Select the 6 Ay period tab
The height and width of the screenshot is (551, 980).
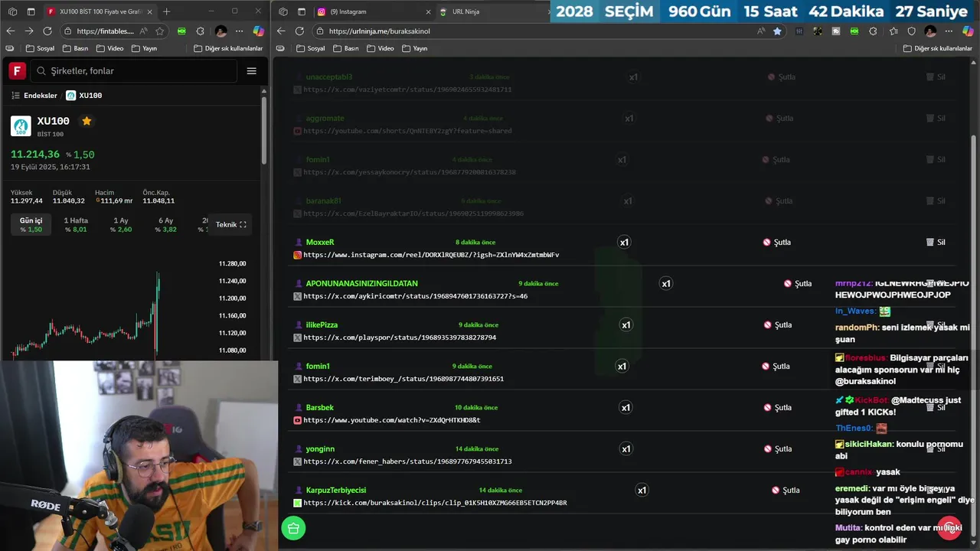166,225
